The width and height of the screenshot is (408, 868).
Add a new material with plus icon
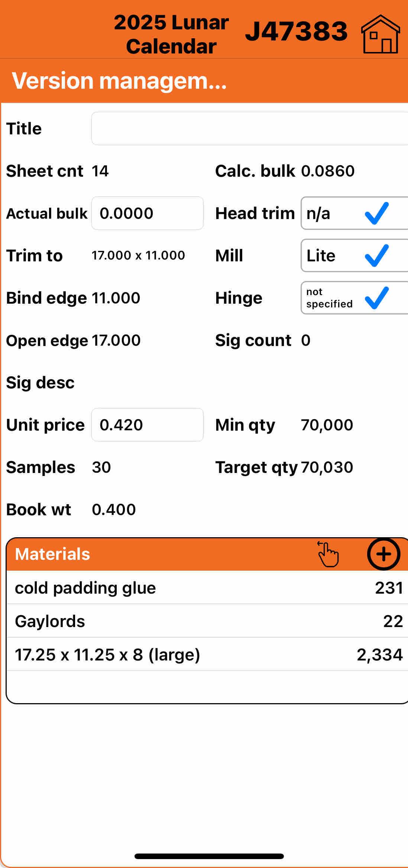pos(383,554)
